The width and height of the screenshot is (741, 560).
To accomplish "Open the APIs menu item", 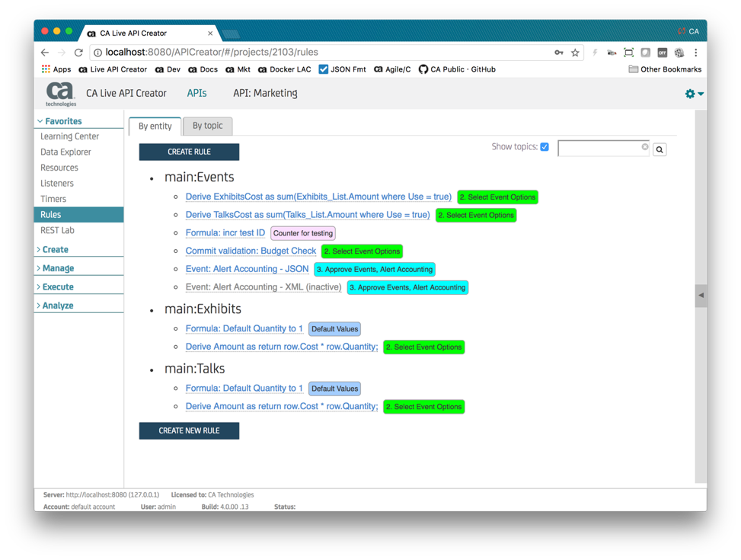I will pos(196,93).
